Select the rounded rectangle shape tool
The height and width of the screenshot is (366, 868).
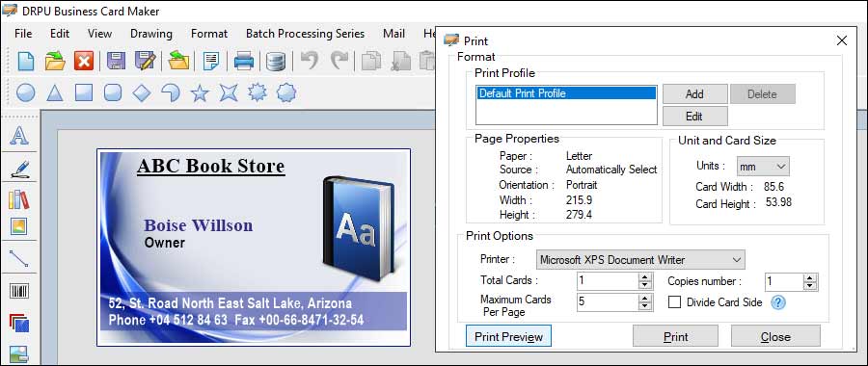[x=113, y=92]
